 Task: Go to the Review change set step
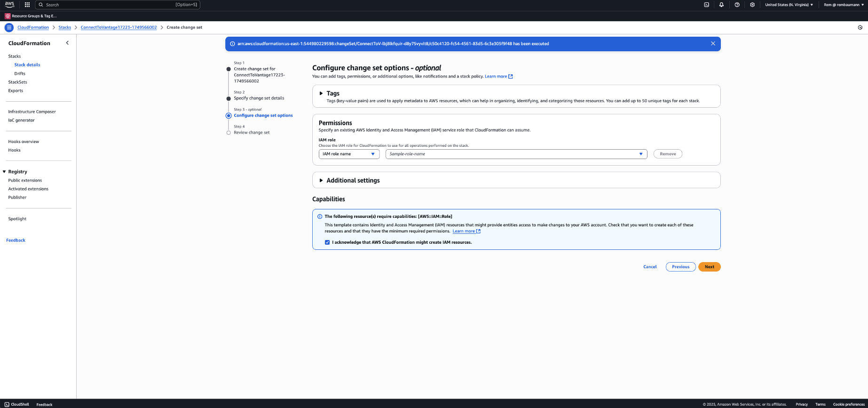coord(252,133)
